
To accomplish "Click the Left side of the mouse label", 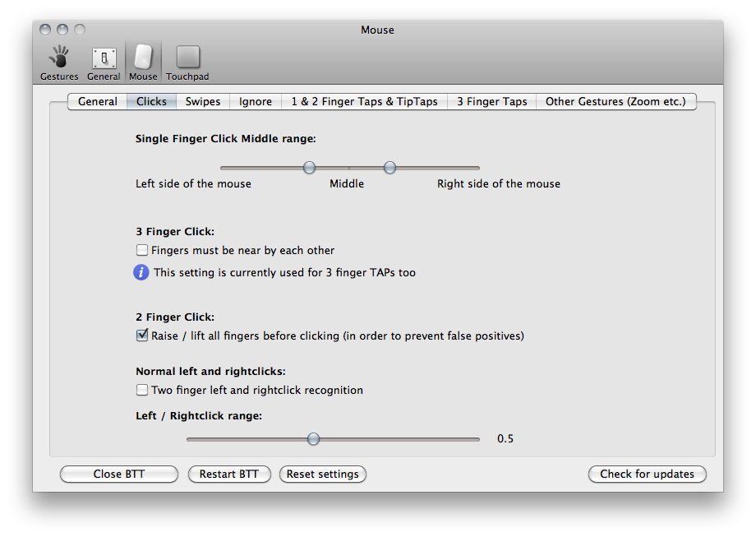I will 193,184.
